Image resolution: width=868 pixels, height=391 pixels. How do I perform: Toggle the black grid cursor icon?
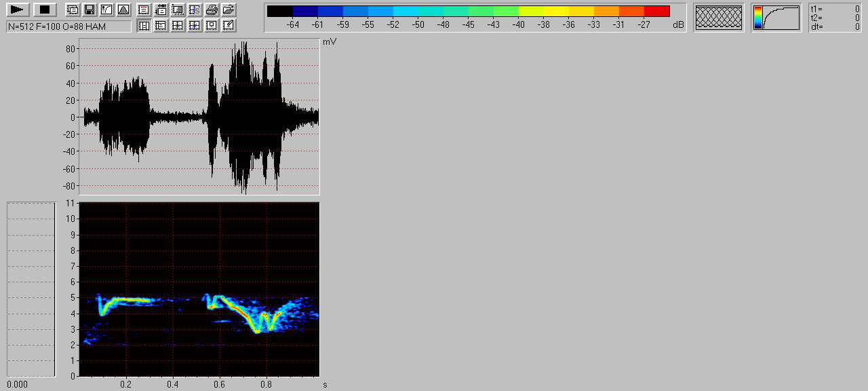178,26
